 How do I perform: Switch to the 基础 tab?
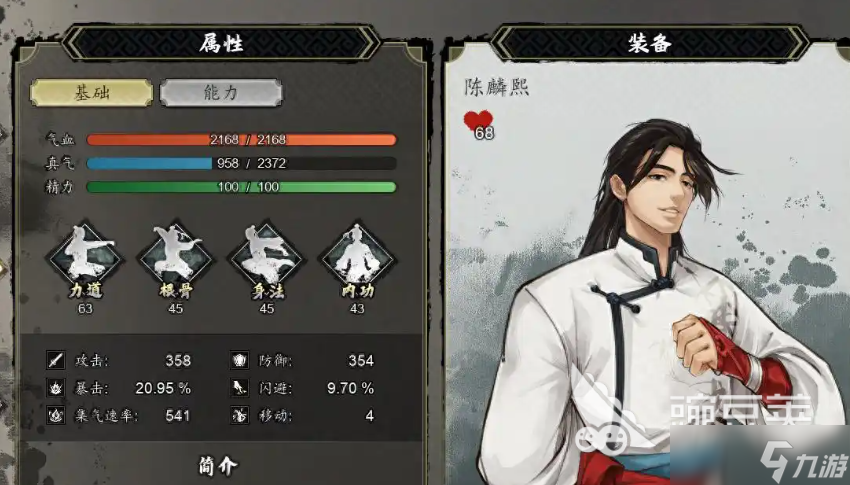click(92, 93)
